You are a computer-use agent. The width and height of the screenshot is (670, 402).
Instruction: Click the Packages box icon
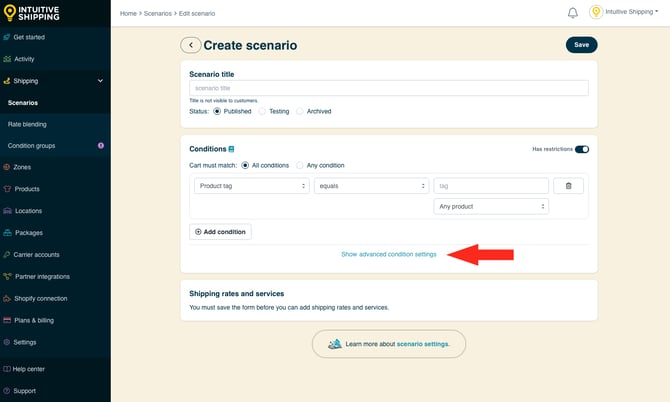pyautogui.click(x=7, y=232)
